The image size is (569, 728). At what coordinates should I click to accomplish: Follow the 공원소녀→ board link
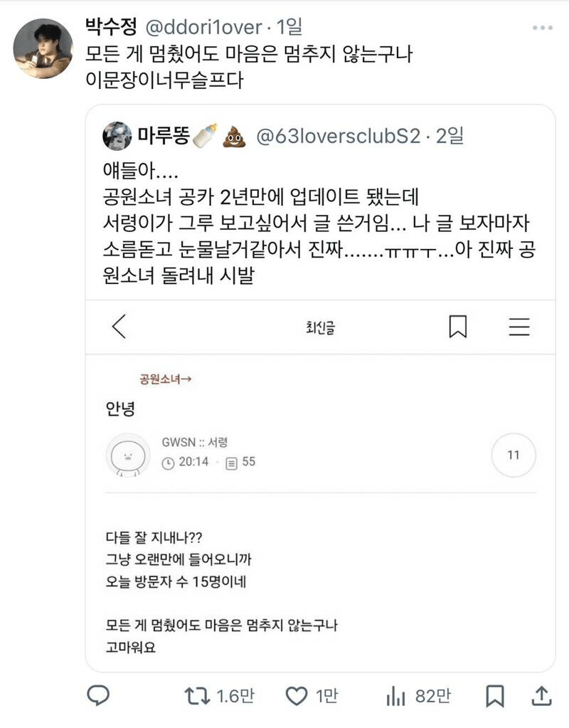pos(164,379)
